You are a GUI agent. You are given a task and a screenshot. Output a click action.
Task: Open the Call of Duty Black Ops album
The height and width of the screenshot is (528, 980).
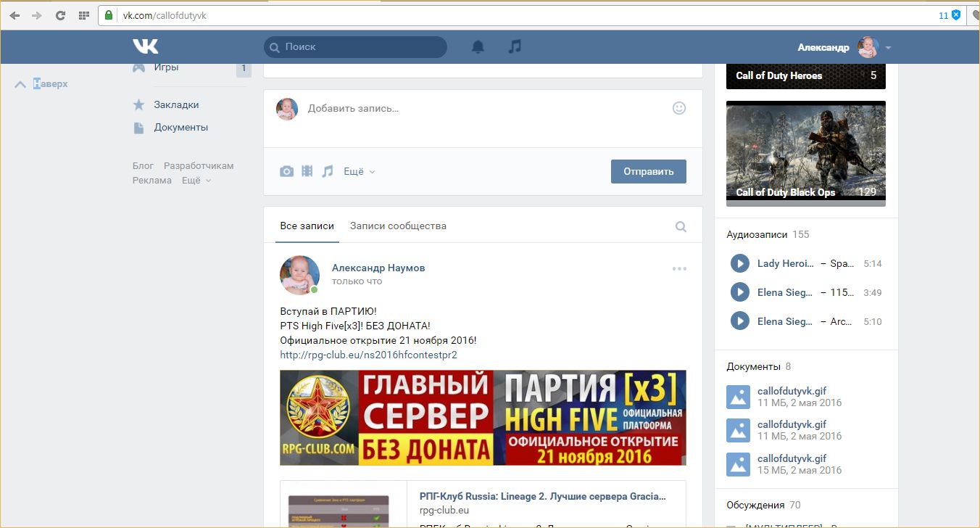click(x=806, y=154)
